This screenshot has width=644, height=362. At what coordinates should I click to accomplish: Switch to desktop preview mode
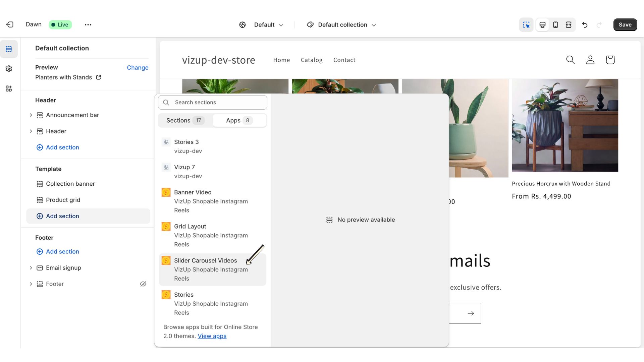point(542,24)
